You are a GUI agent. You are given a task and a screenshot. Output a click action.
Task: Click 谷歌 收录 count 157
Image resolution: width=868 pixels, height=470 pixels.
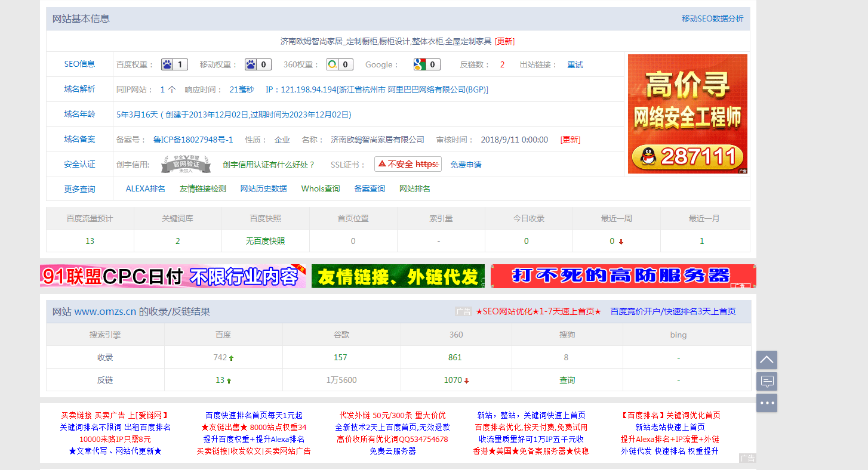tap(340, 357)
